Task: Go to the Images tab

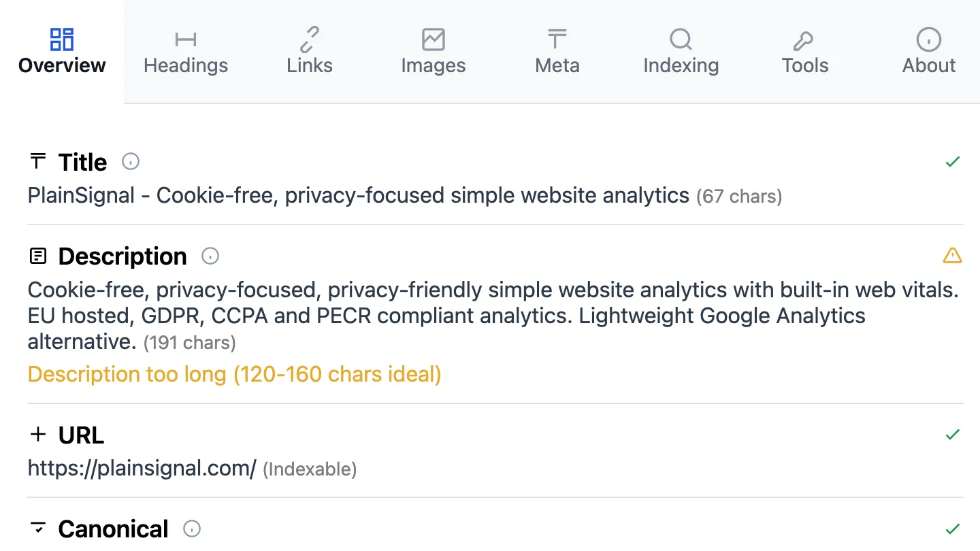Action: [x=434, y=52]
